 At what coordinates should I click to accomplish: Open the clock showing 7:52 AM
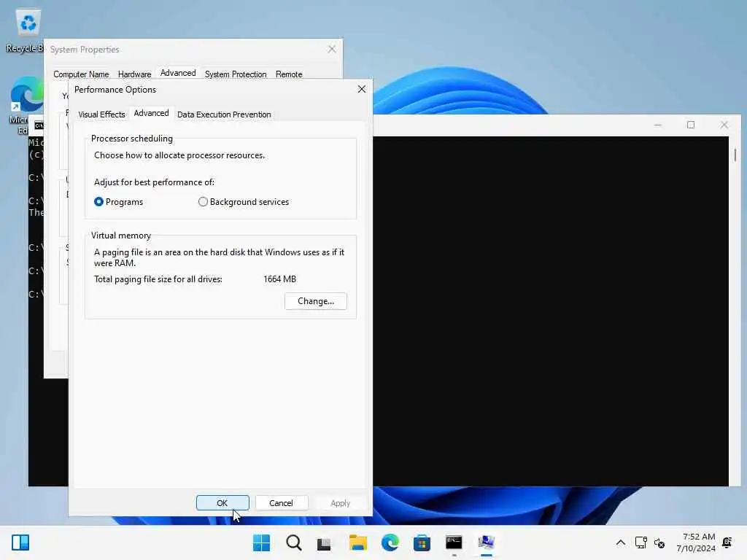[x=695, y=542]
